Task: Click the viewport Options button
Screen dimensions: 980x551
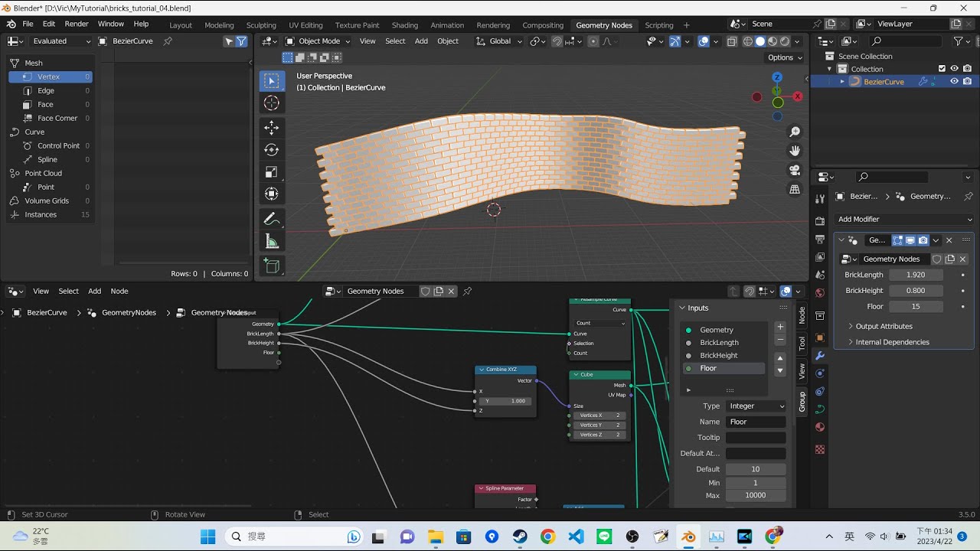Action: (x=785, y=57)
